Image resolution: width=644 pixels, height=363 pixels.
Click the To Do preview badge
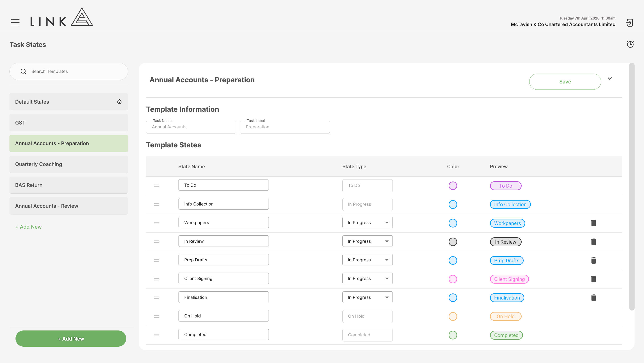pyautogui.click(x=505, y=186)
